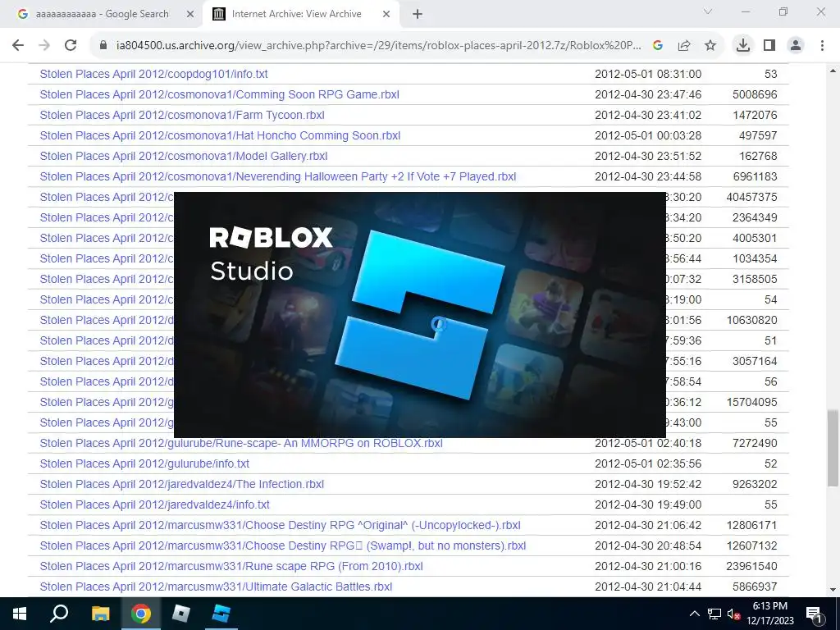Screen dimensions: 840x630
Task: Close the Internet Archive tab
Action: point(386,15)
